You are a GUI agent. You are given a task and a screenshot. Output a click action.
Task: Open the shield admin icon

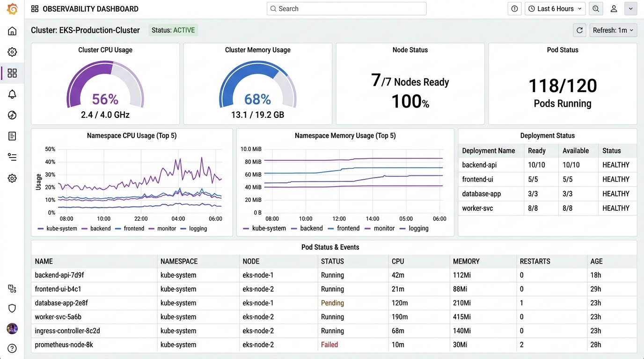12,309
